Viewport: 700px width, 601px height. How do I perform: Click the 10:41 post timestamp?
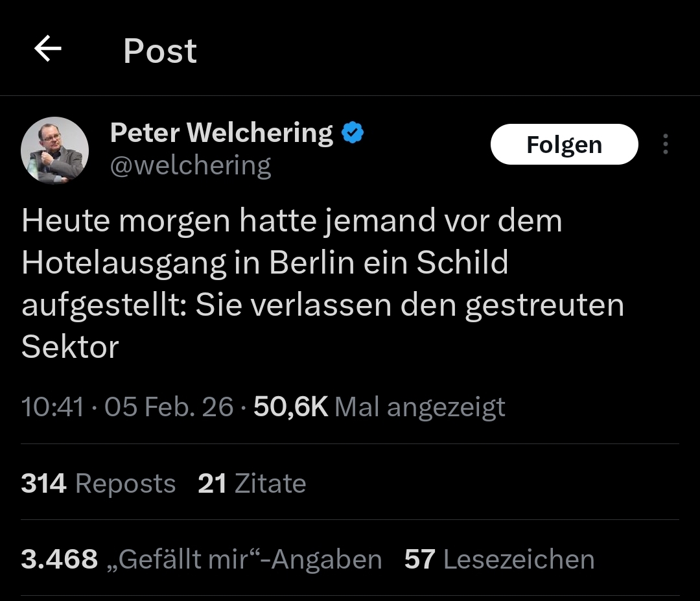(52, 407)
